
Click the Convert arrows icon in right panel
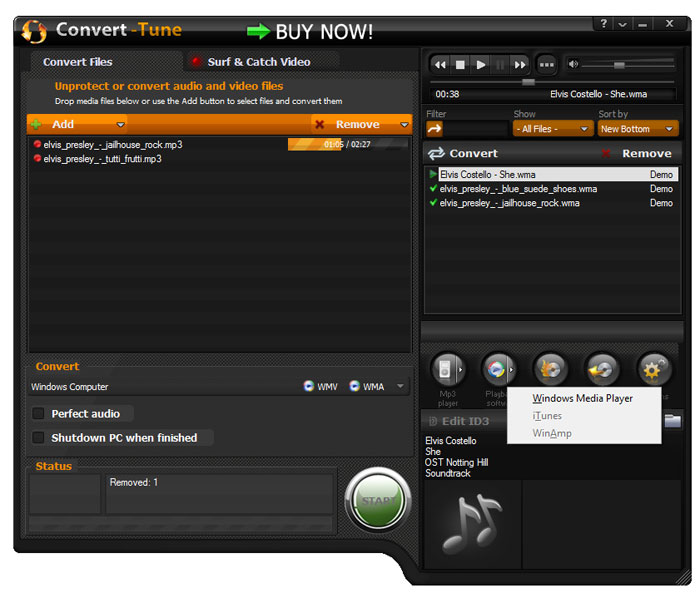point(436,154)
